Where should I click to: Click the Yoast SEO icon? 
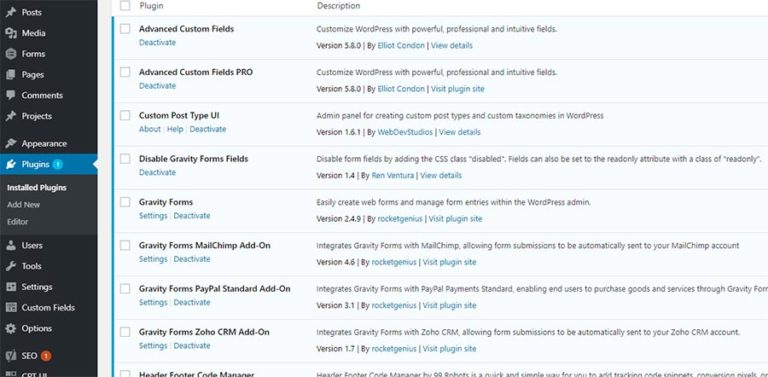click(x=11, y=355)
